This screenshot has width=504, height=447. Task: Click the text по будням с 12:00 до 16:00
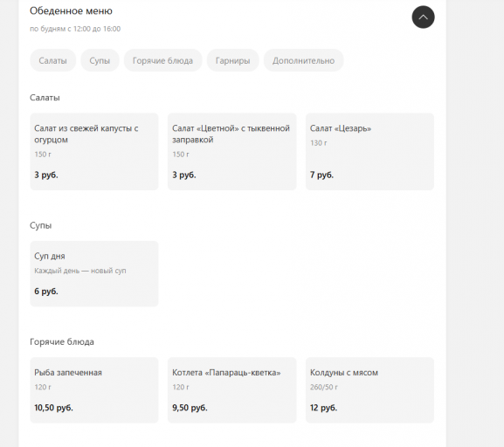(75, 29)
